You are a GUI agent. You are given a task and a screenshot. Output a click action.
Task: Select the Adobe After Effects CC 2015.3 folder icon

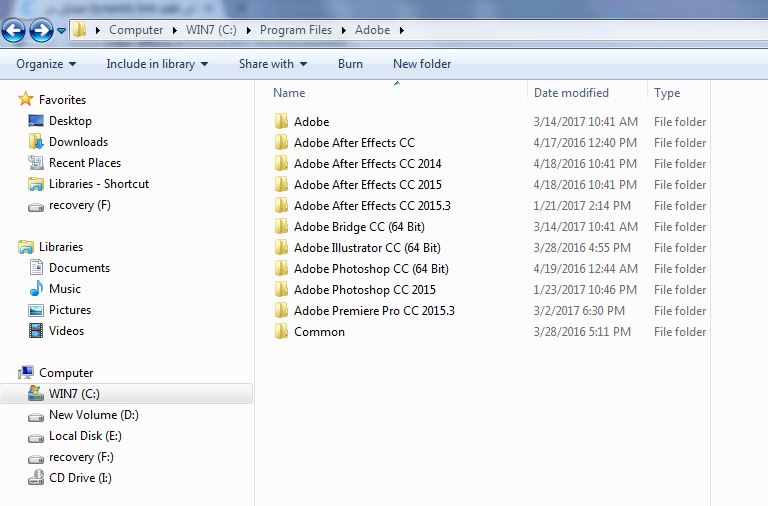(281, 205)
